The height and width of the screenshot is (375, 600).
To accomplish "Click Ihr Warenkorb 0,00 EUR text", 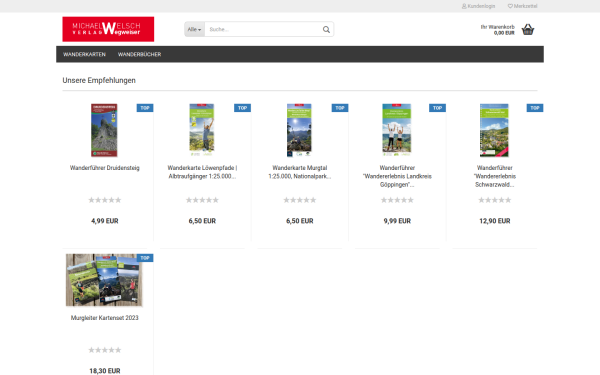I will click(x=497, y=30).
